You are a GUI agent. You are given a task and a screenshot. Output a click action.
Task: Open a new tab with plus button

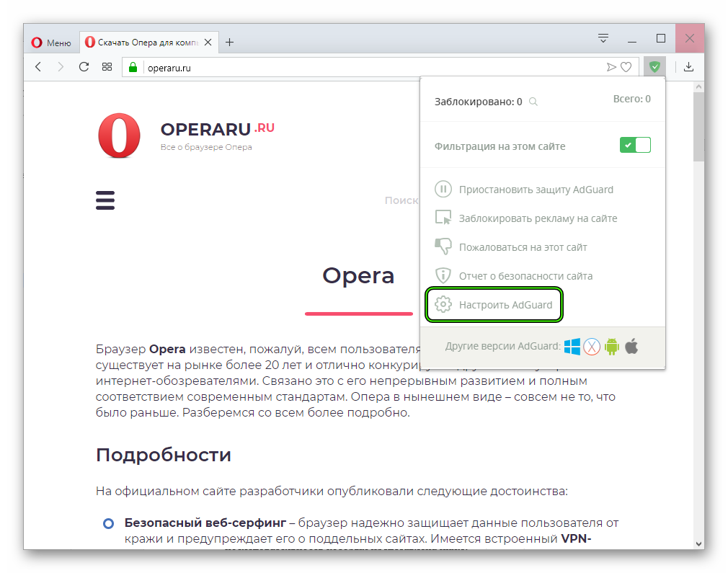click(229, 43)
